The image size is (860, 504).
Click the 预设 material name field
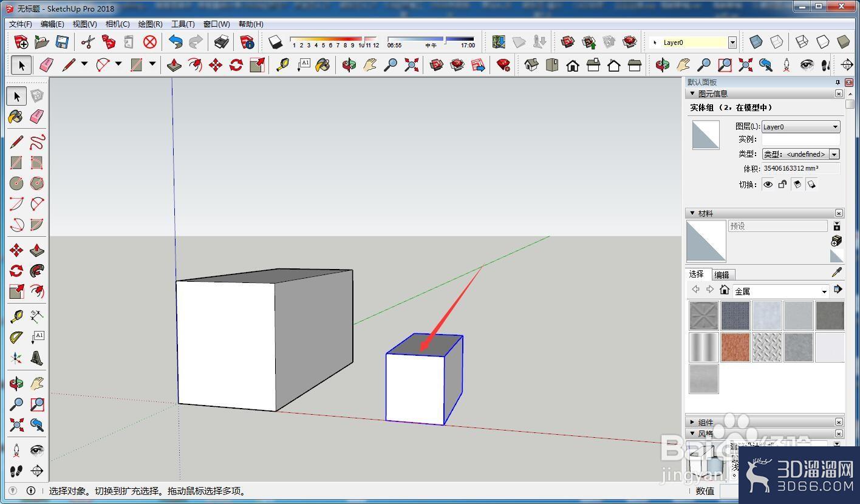tap(777, 226)
